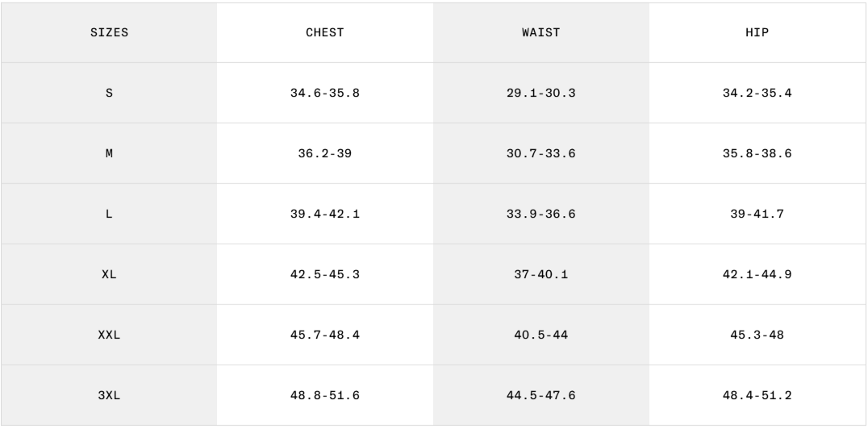The width and height of the screenshot is (868, 429).
Task: Click chest measurement 34.6-35.8
Action: click(324, 94)
